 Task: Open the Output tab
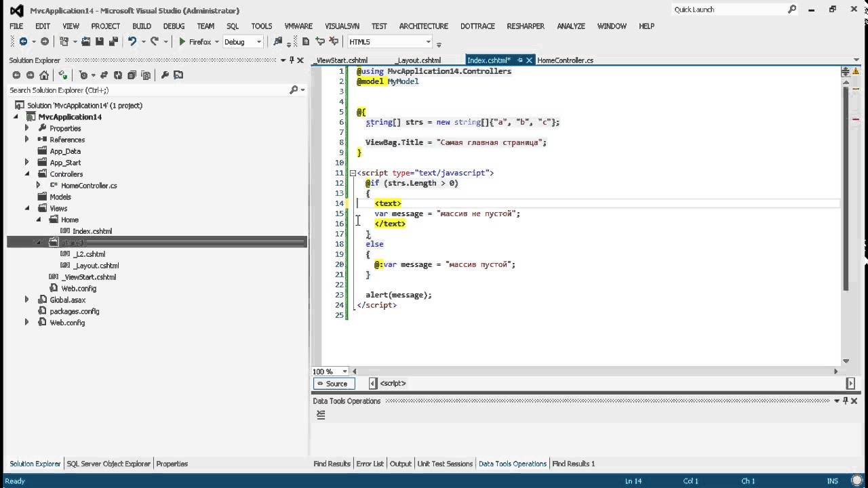pyautogui.click(x=401, y=464)
